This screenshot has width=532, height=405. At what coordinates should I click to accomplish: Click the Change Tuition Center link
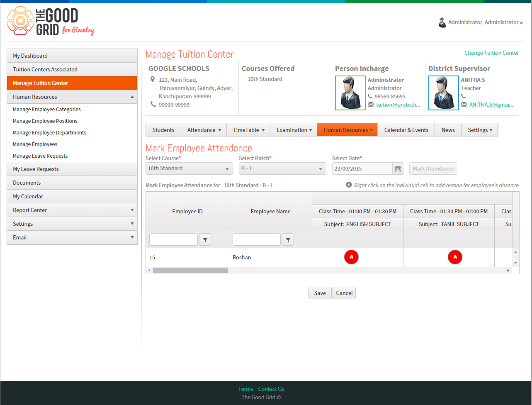click(491, 53)
